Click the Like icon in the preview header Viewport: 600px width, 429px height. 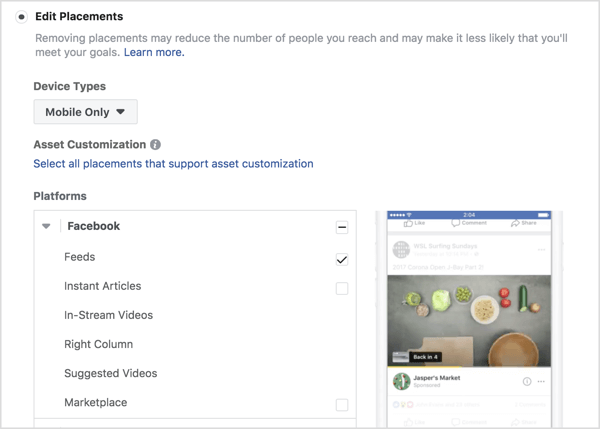408,223
